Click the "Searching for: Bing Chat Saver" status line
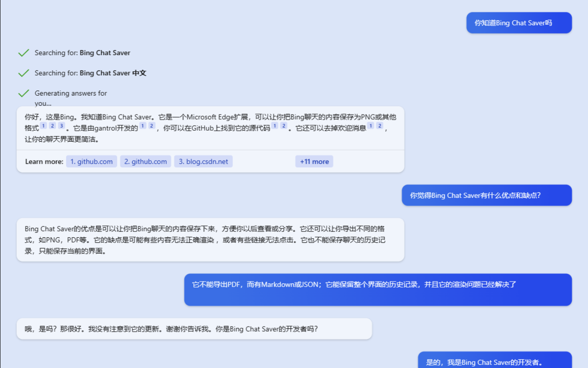This screenshot has width=588, height=368. 83,53
